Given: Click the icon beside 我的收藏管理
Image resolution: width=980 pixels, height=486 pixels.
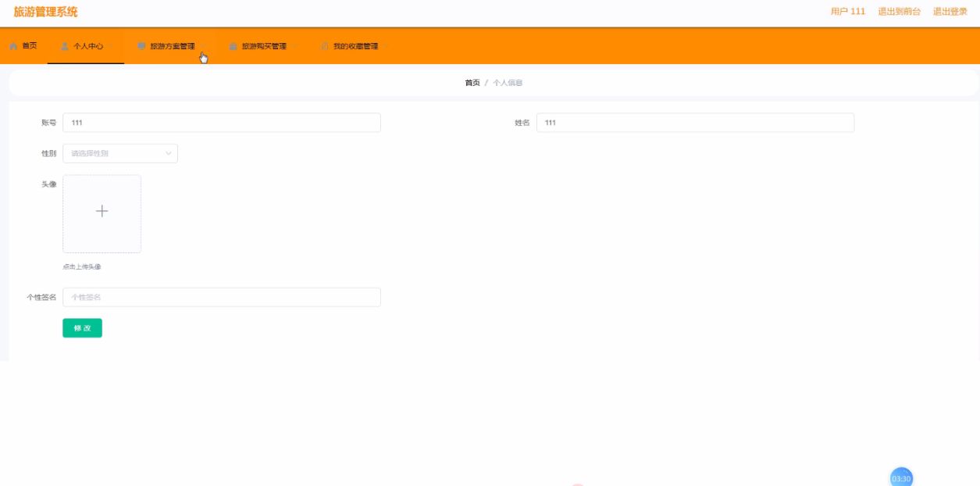Looking at the screenshot, I should (x=325, y=46).
